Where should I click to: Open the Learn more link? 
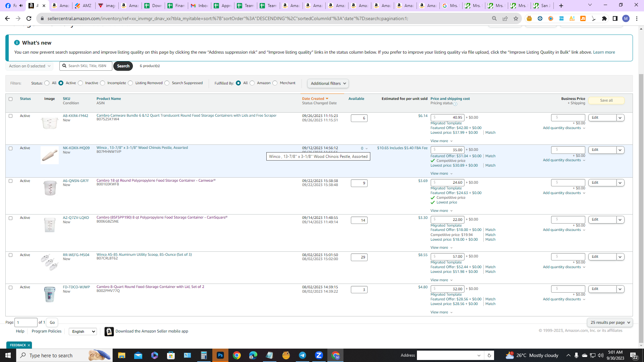pos(604,52)
